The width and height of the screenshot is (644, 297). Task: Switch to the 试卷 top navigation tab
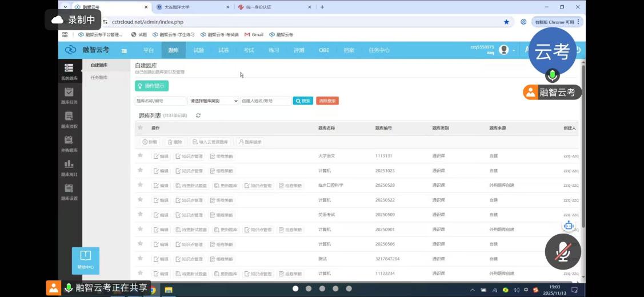pyautogui.click(x=223, y=50)
